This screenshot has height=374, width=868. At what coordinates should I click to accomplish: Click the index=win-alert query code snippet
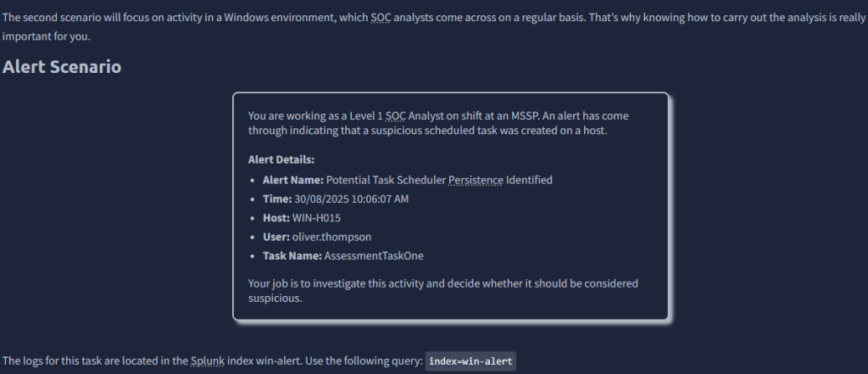470,361
